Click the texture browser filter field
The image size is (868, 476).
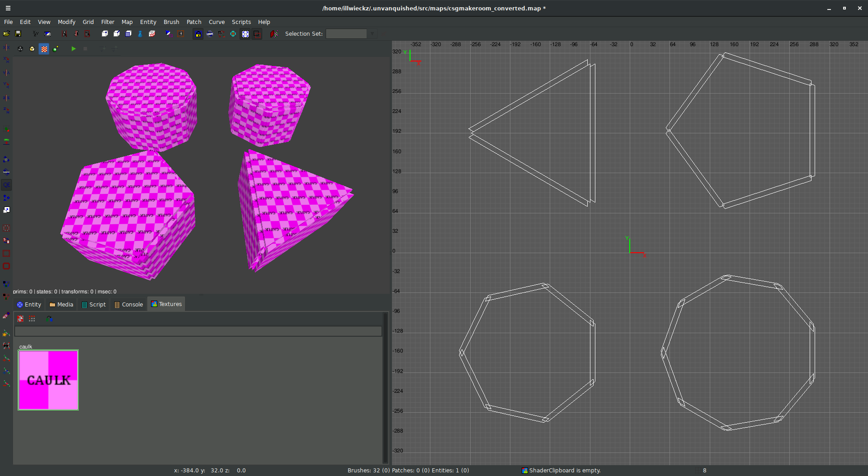[198, 331]
